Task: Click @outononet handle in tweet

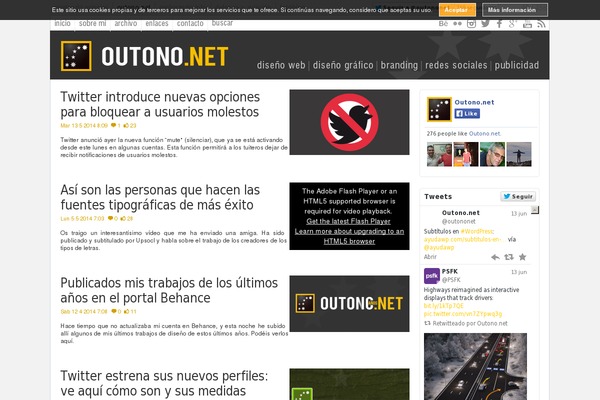Action: tap(458, 221)
